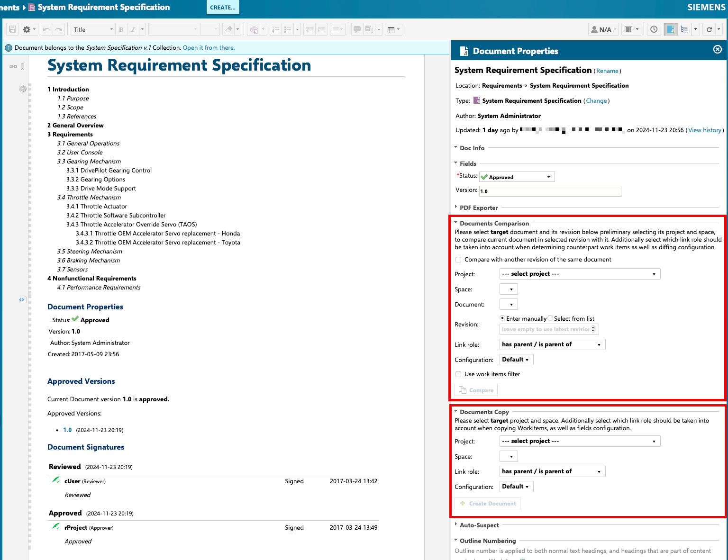Undo the last change
Viewport: 728px width, 560px height.
(46, 29)
